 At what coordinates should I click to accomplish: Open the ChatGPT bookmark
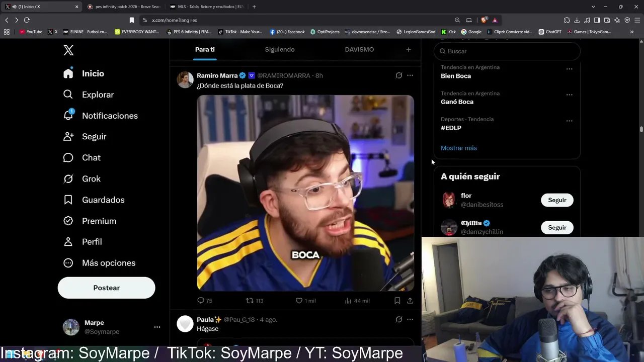click(549, 32)
